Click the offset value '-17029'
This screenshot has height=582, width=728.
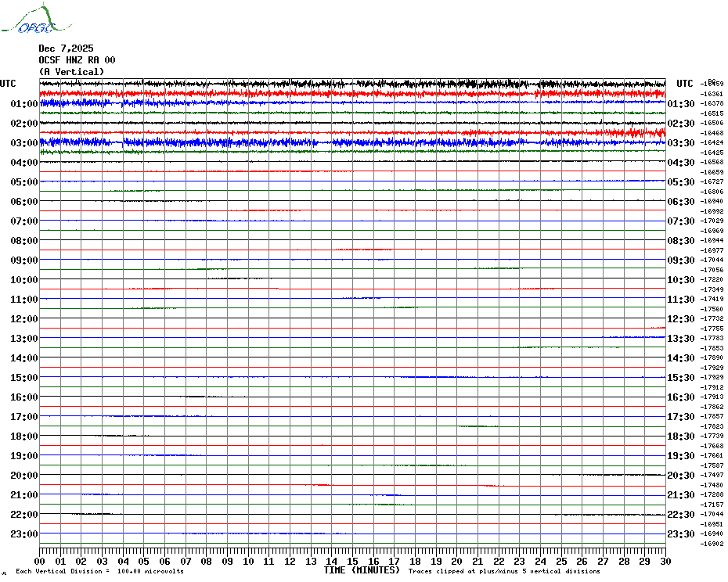click(712, 221)
